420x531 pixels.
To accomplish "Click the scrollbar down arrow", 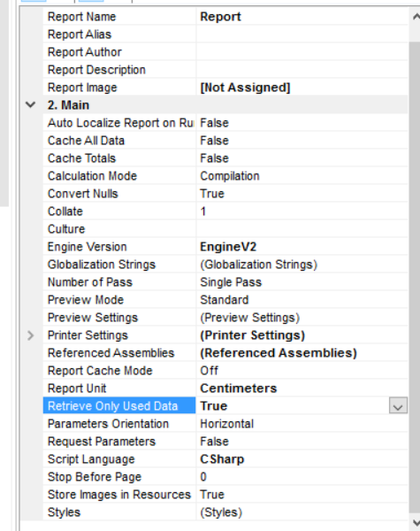I will [416, 522].
